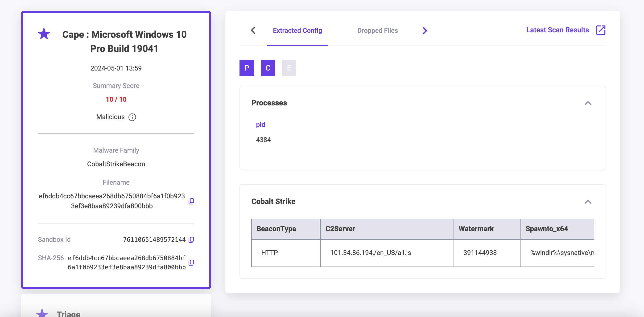This screenshot has height=317, width=644.
Task: Select the E badge
Action: [x=289, y=68]
